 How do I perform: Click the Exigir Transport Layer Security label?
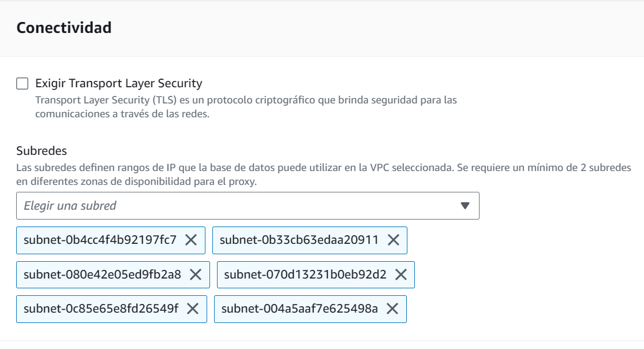[x=118, y=84]
